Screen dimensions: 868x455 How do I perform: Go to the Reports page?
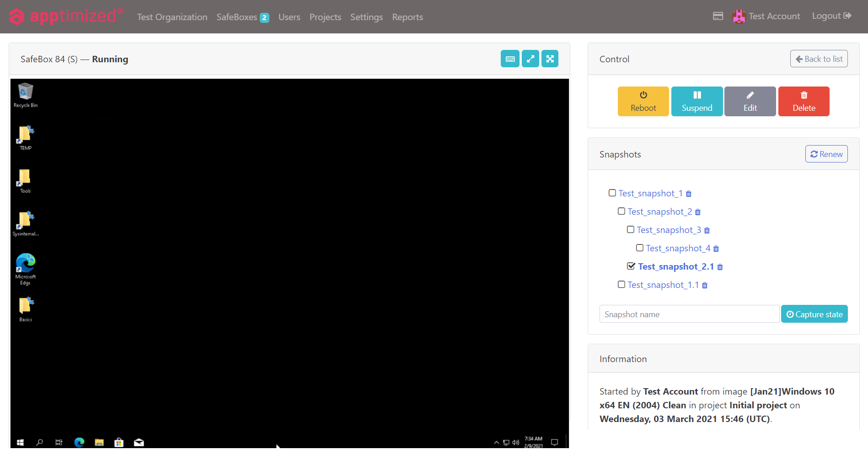407,17
